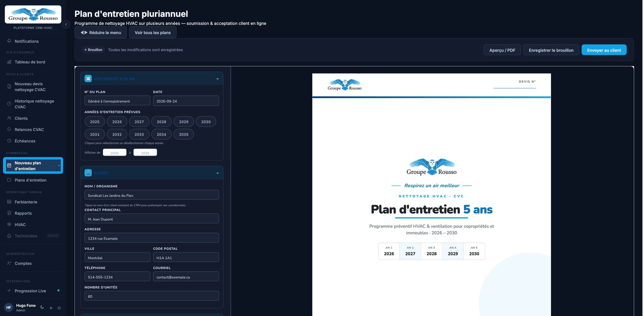
Task: Collapse the Client section arrow
Action: (218, 173)
